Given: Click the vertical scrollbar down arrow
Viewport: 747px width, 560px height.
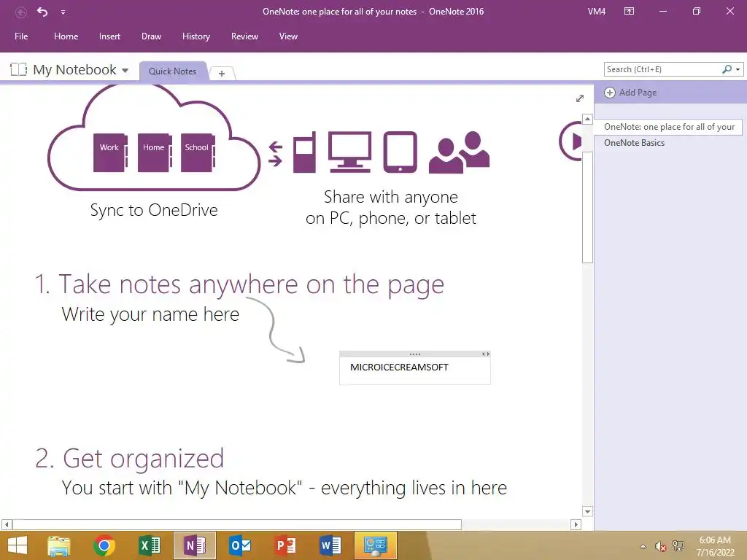Looking at the screenshot, I should point(587,511).
